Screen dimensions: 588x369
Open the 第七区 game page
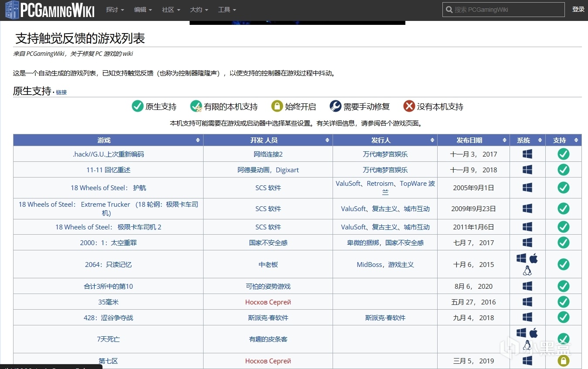pyautogui.click(x=108, y=361)
